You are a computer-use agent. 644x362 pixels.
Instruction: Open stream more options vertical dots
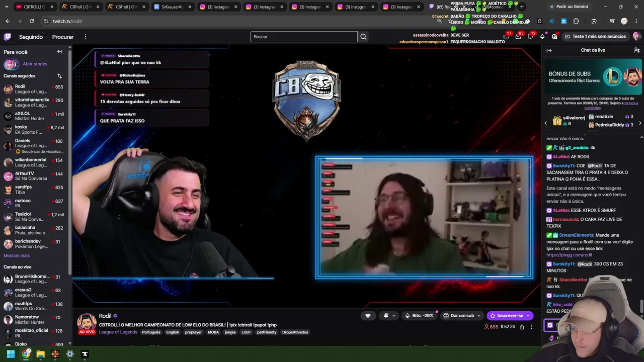531,327
